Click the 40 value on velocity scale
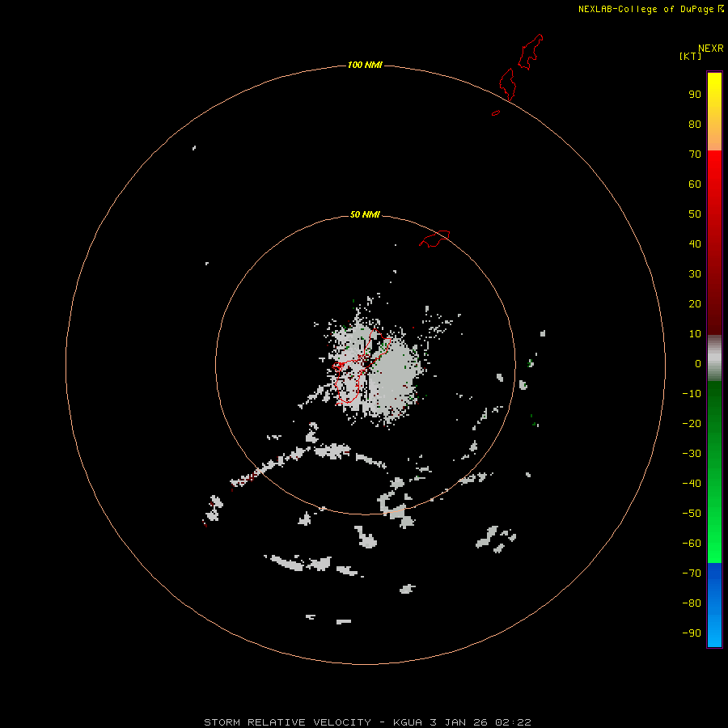Screen dimensions: 728x728 (695, 244)
